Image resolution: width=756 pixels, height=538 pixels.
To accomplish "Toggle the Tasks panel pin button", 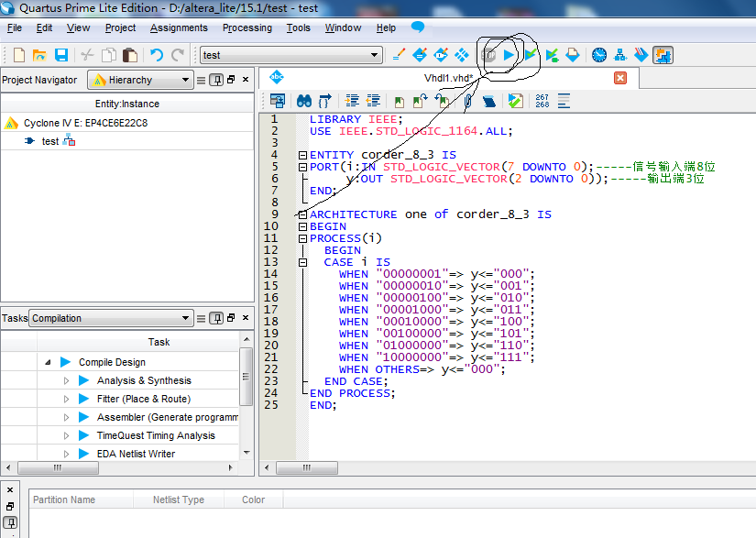I will coord(217,318).
